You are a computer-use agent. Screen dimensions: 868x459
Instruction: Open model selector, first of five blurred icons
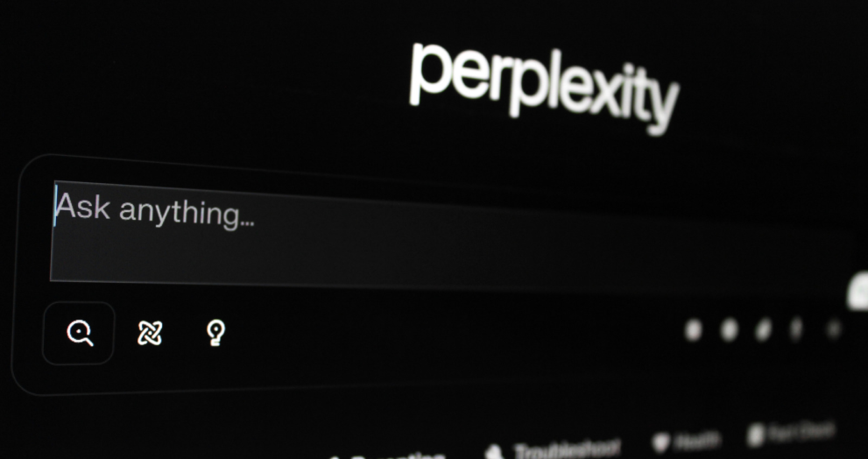pos(693,330)
